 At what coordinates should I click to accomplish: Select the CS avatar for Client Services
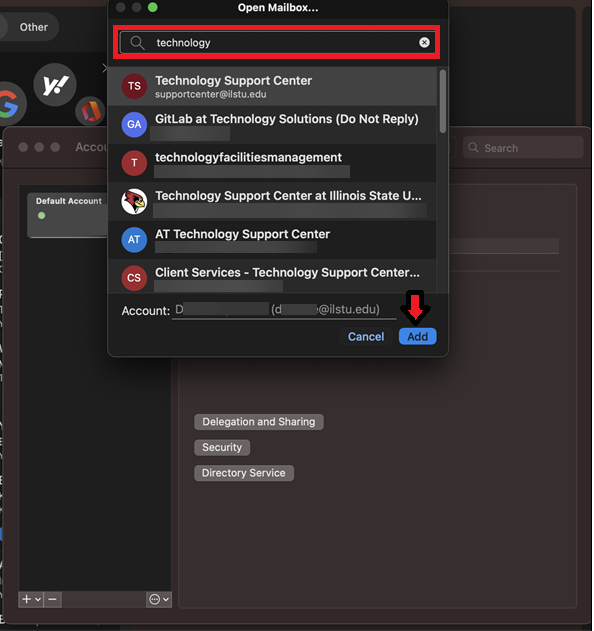click(134, 278)
